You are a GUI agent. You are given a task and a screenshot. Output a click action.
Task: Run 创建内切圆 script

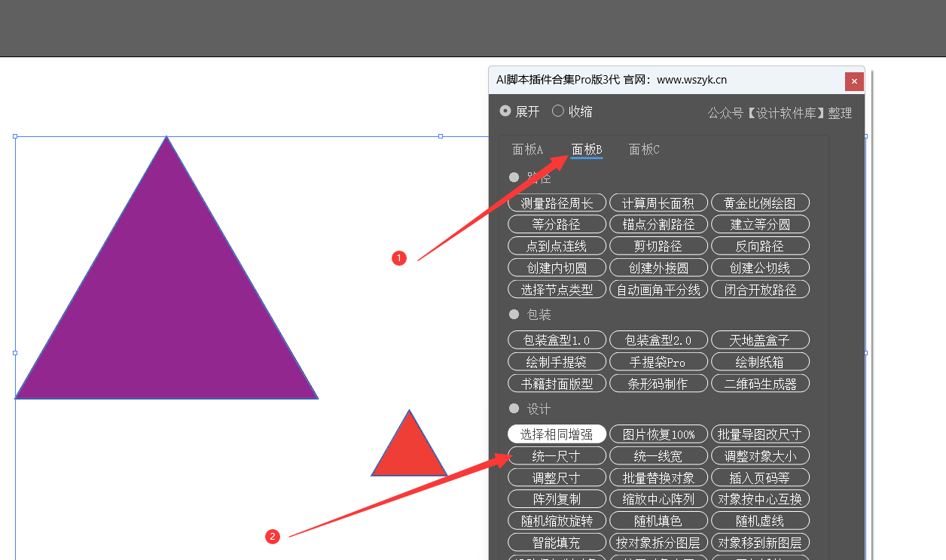tap(557, 268)
